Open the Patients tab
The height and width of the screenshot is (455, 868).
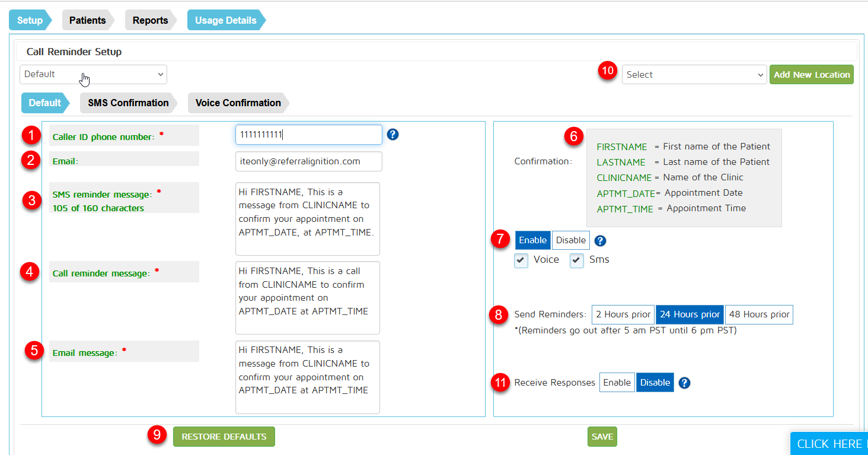pos(87,20)
